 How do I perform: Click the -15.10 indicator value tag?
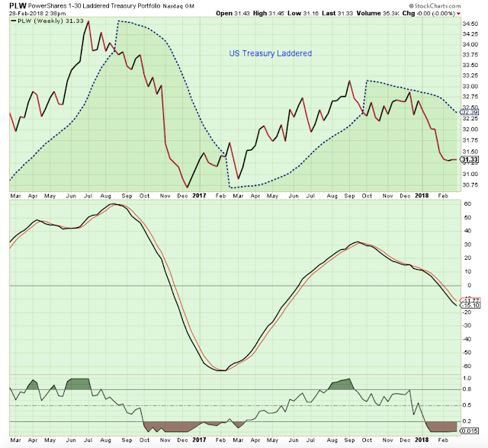470,306
